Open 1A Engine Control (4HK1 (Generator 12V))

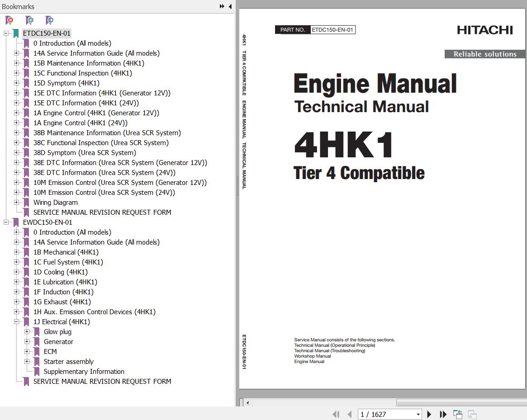click(x=96, y=113)
